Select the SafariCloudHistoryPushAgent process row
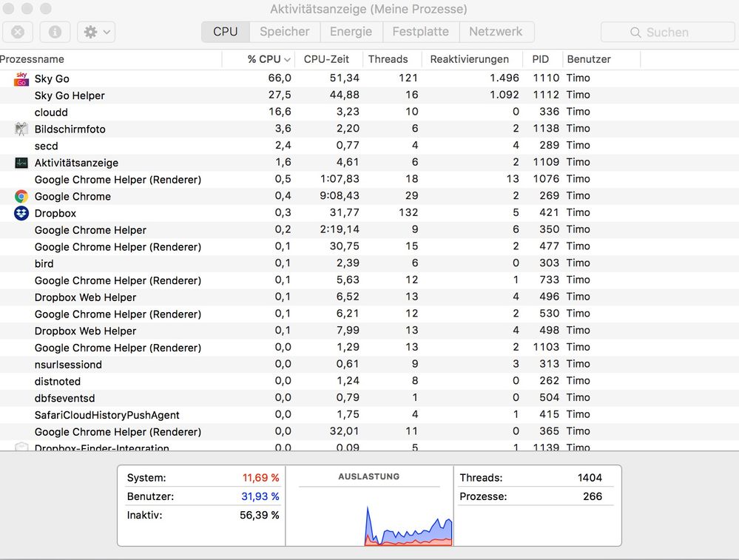The height and width of the screenshot is (560, 739). coord(370,415)
